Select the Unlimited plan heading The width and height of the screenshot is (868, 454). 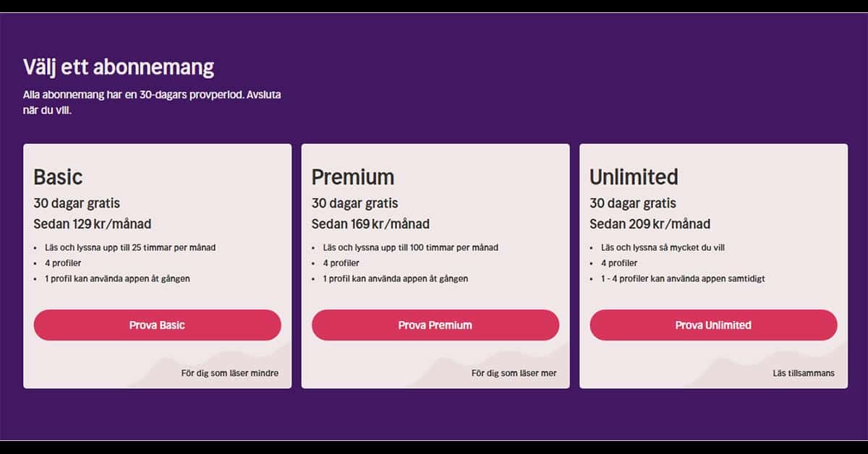[634, 177]
